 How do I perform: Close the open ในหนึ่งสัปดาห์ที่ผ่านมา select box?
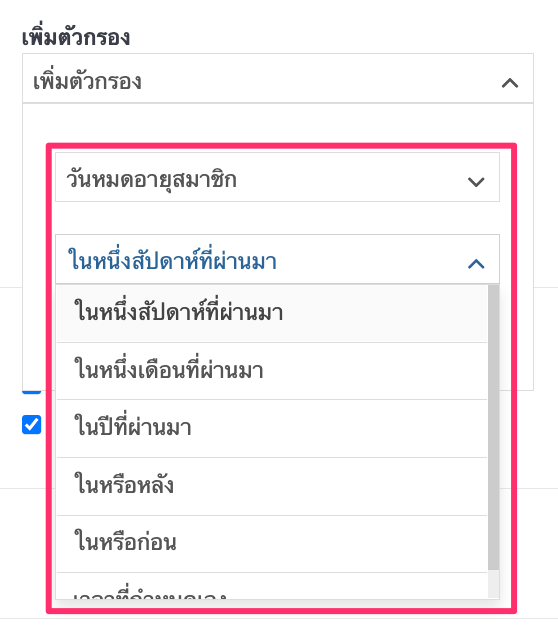point(277,259)
